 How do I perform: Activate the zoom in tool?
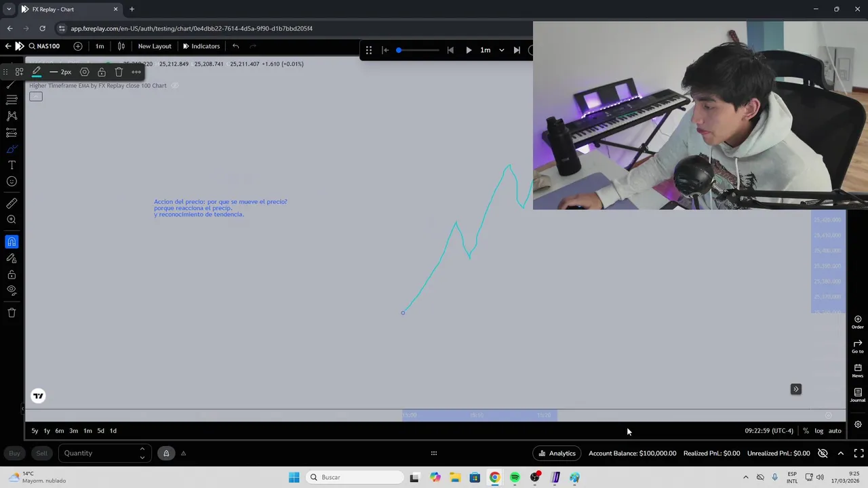[12, 220]
